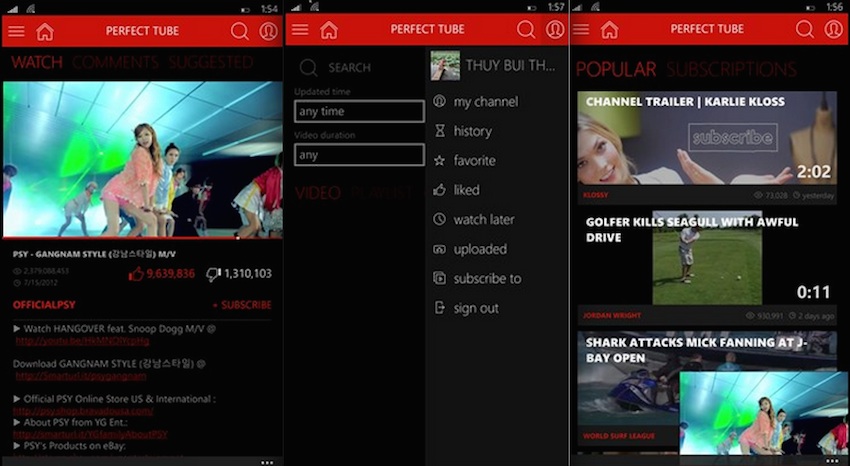Tap account icon in middle screen header
This screenshot has height=466, width=850.
[x=555, y=29]
